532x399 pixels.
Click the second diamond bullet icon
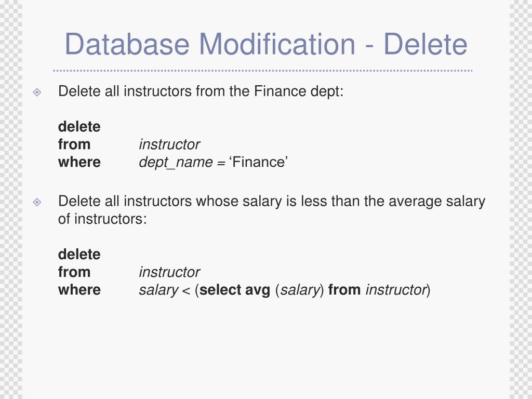(x=37, y=202)
